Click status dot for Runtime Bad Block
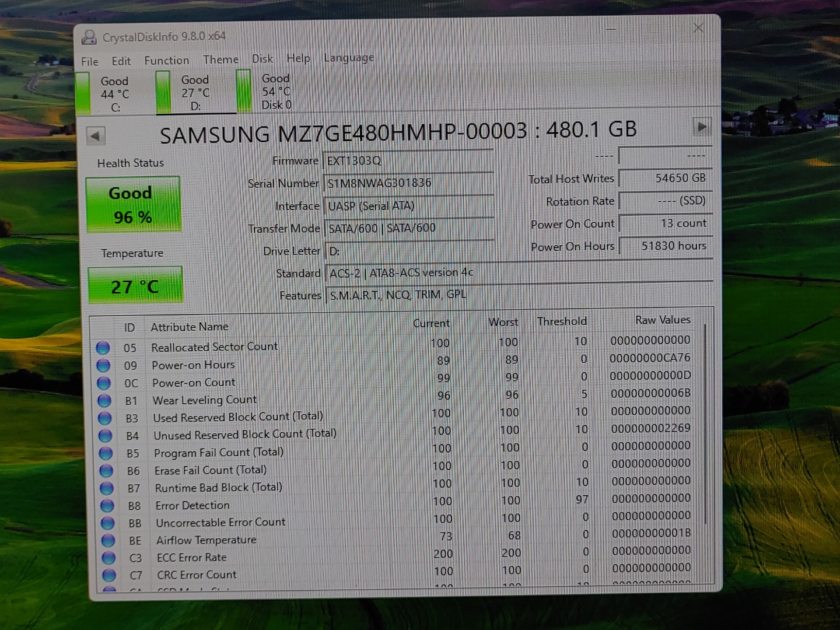Viewport: 840px width, 630px height. click(107, 488)
